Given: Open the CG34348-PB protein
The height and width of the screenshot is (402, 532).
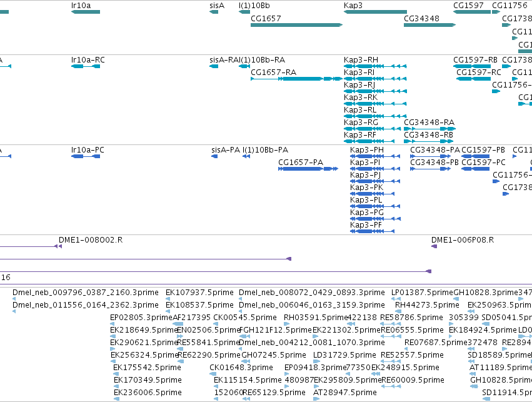Looking at the screenshot, I should coord(430,169).
